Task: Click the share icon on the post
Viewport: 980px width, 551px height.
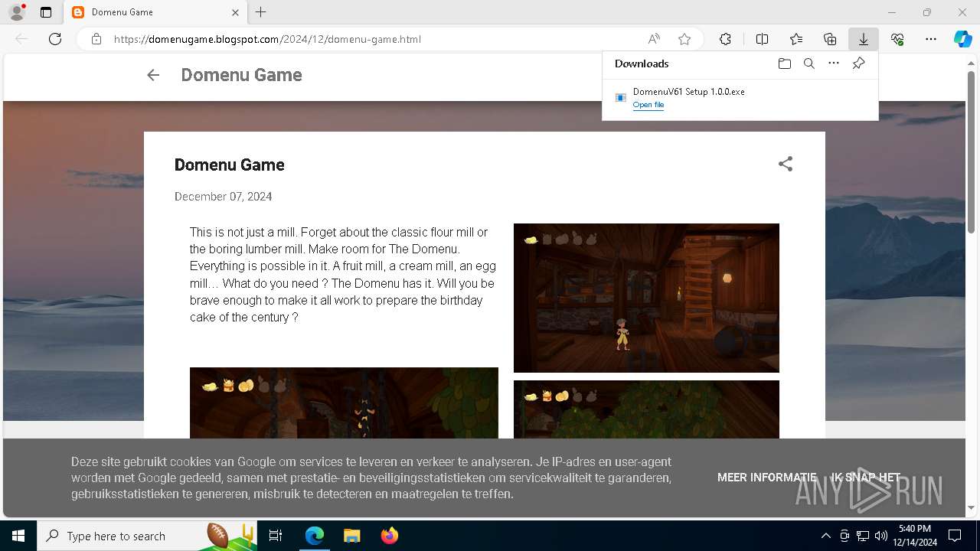Action: point(786,164)
